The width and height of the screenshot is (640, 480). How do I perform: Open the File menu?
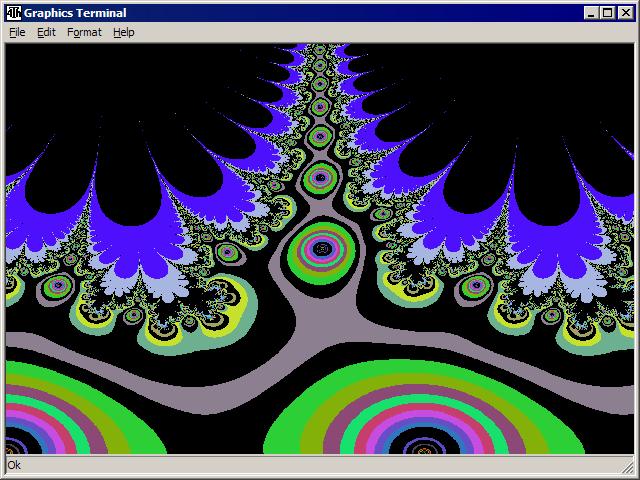point(17,32)
